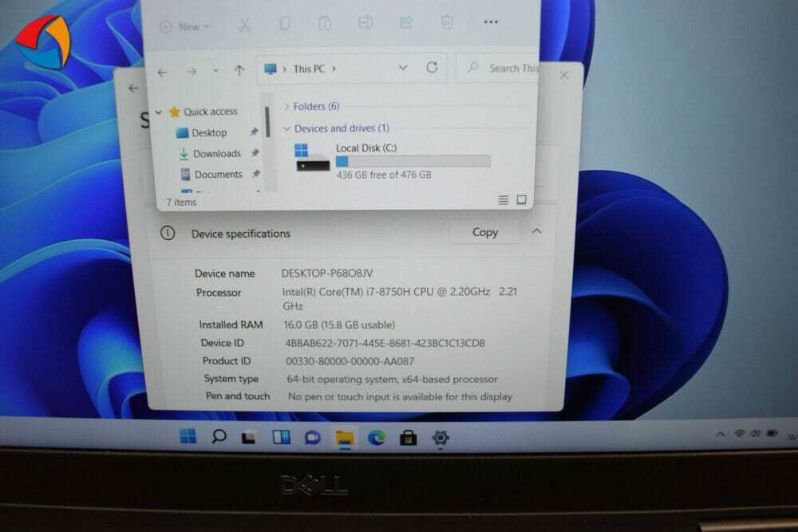Go back in File Explorer navigation
Viewport: 798px width, 532px height.
point(162,73)
